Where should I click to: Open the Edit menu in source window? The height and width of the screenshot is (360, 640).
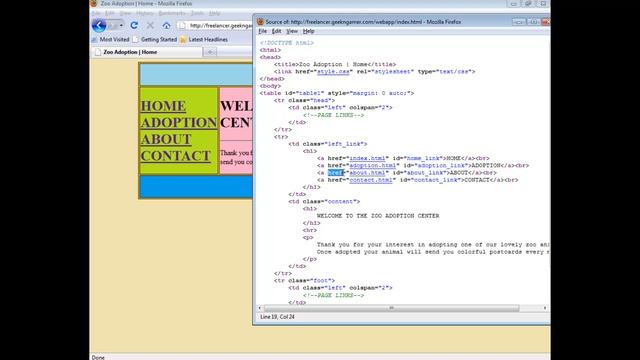(276, 31)
